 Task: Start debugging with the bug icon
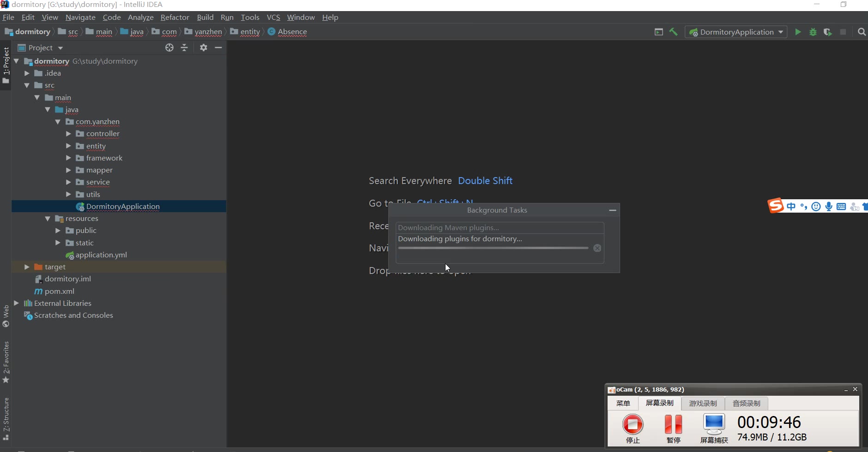point(813,32)
